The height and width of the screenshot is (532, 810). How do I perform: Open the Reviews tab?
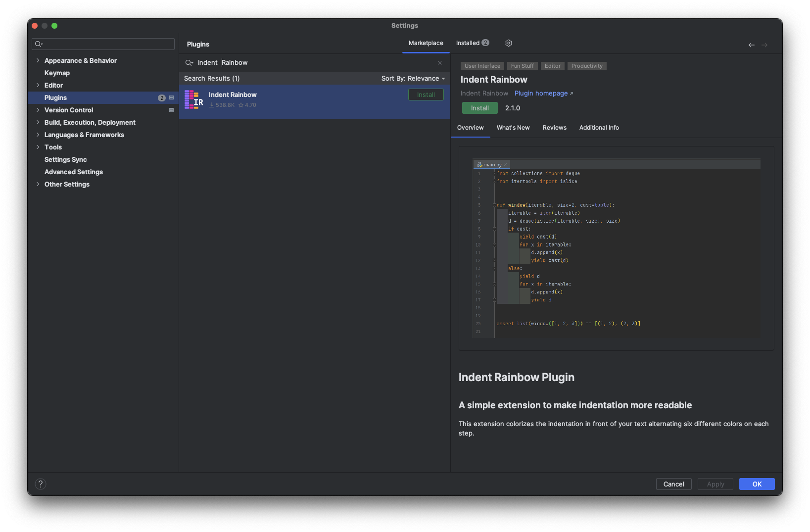pos(555,128)
